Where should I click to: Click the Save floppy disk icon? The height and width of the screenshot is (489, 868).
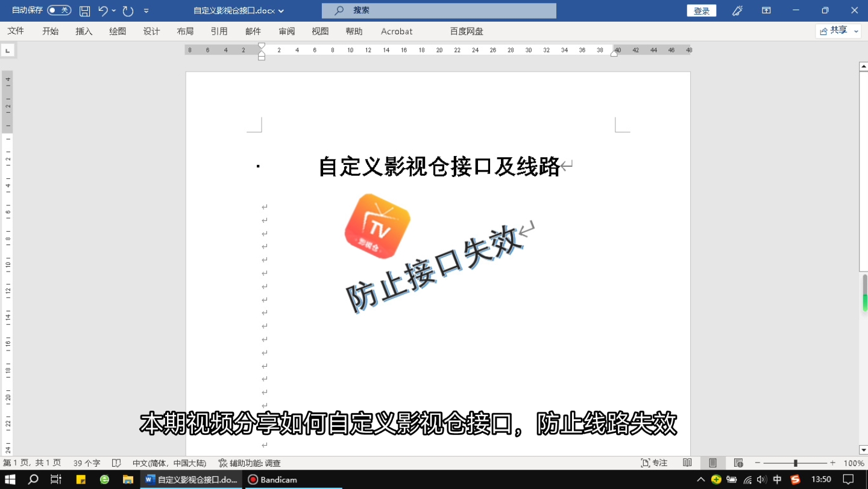click(x=85, y=11)
